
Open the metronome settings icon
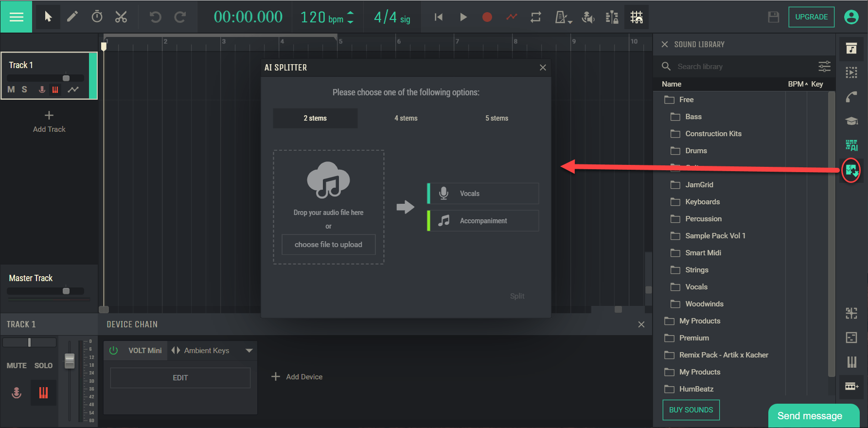click(x=563, y=18)
